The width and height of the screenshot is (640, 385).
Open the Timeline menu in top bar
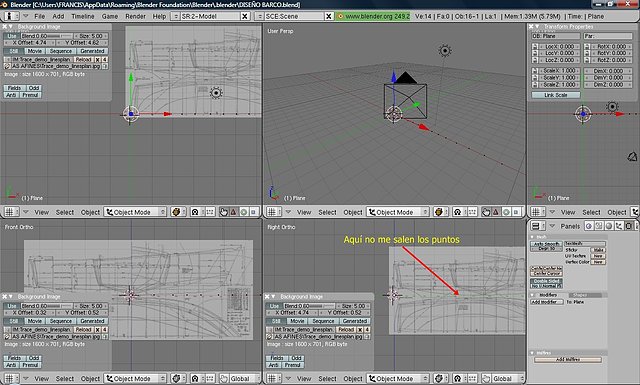pyautogui.click(x=83, y=16)
